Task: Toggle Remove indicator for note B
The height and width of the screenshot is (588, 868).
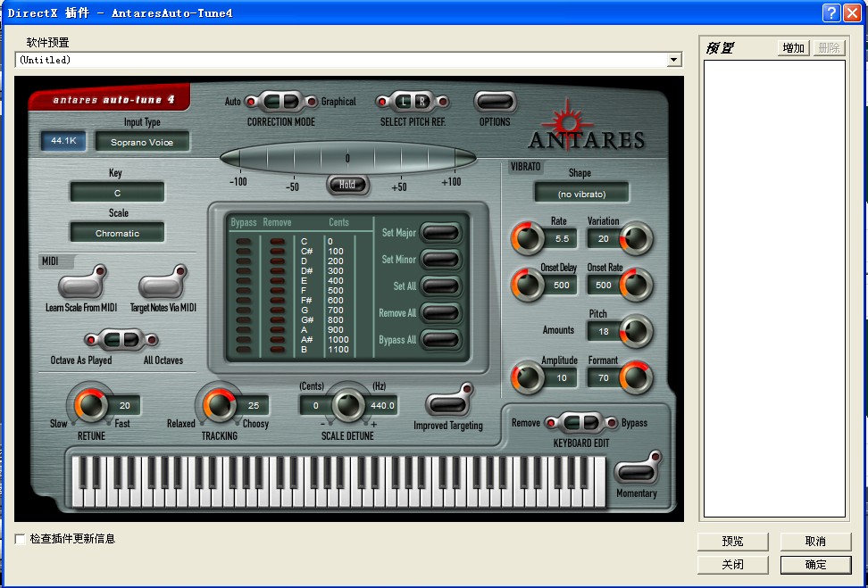Action: 278,350
